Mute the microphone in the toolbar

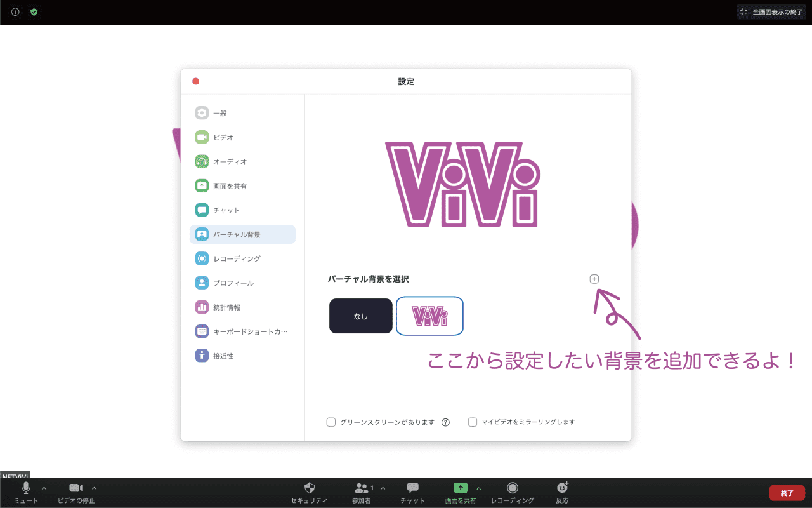[x=26, y=492]
